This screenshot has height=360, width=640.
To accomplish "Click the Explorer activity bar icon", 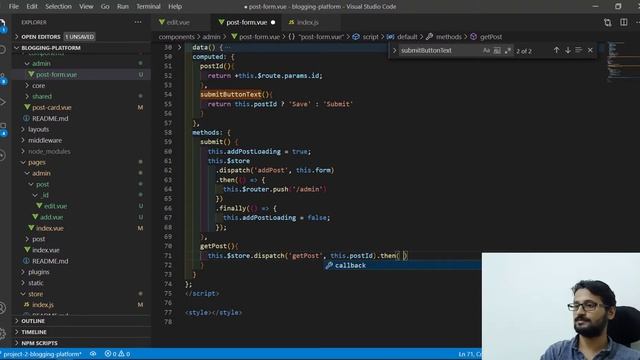I will point(3,24).
